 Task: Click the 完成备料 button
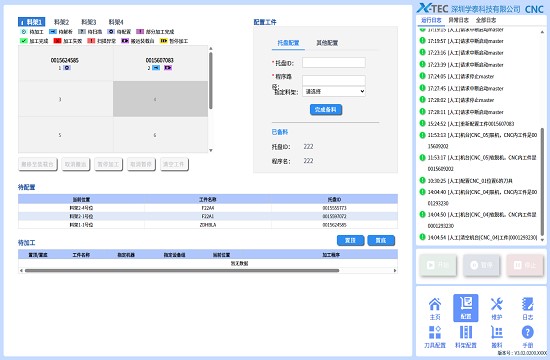click(x=326, y=109)
